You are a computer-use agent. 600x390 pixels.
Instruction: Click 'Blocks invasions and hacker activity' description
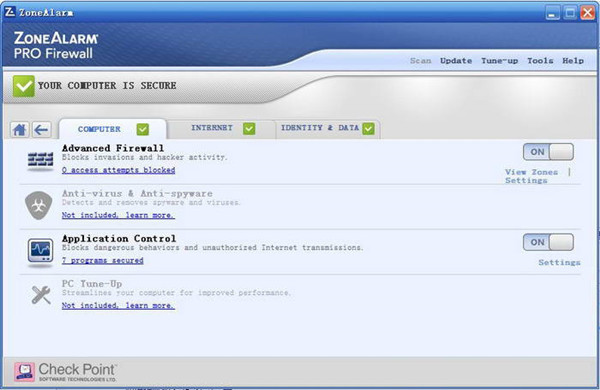click(x=145, y=157)
